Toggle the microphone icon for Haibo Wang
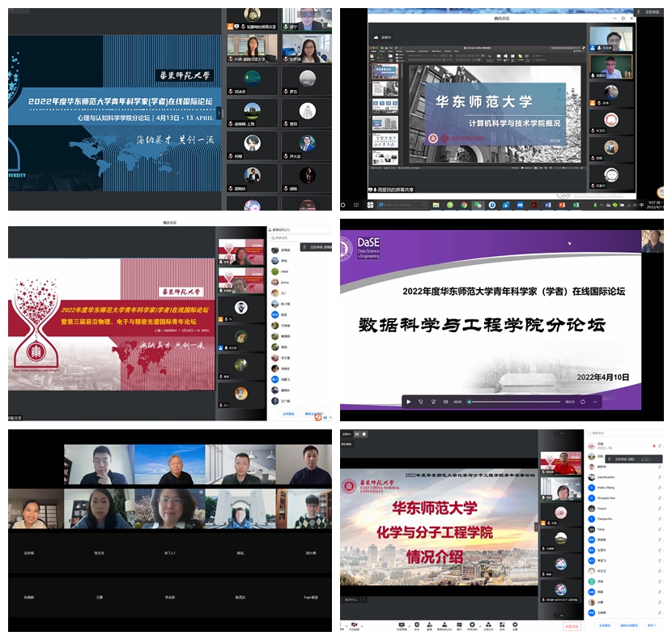 [660, 488]
